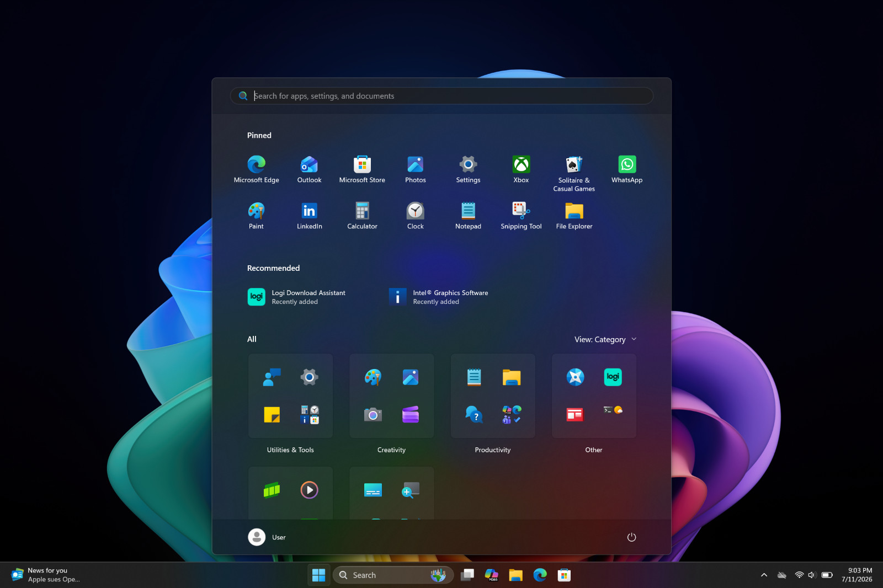The width and height of the screenshot is (883, 588).
Task: Click the OneDrive icon in system tray
Action: click(x=781, y=575)
